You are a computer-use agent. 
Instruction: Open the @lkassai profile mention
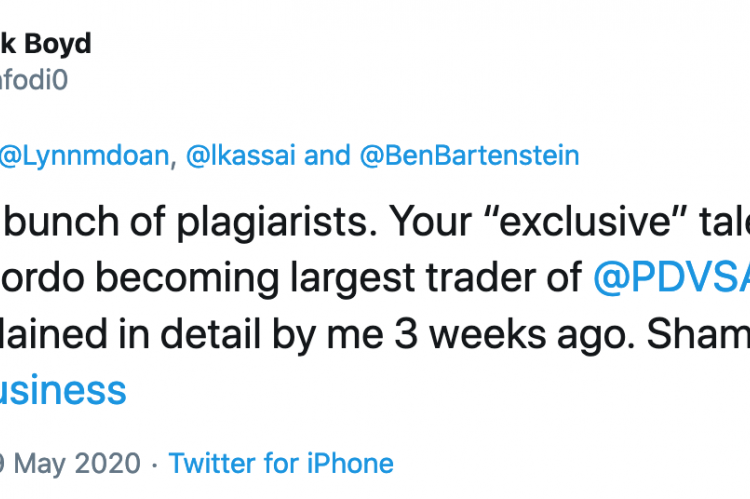click(x=241, y=156)
